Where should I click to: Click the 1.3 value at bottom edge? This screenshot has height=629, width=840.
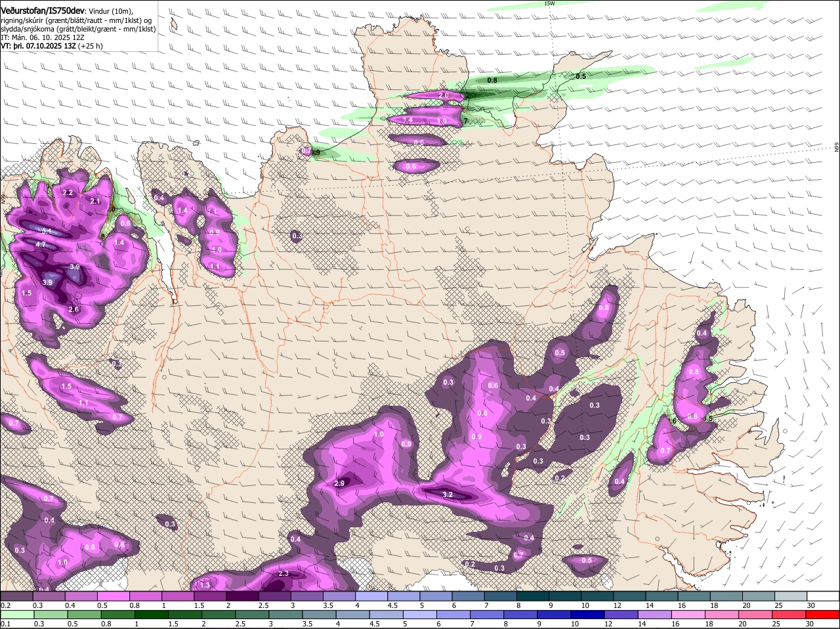pyautogui.click(x=205, y=585)
